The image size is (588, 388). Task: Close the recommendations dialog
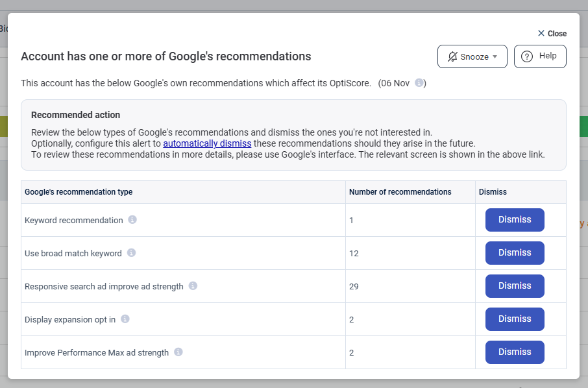tap(552, 34)
